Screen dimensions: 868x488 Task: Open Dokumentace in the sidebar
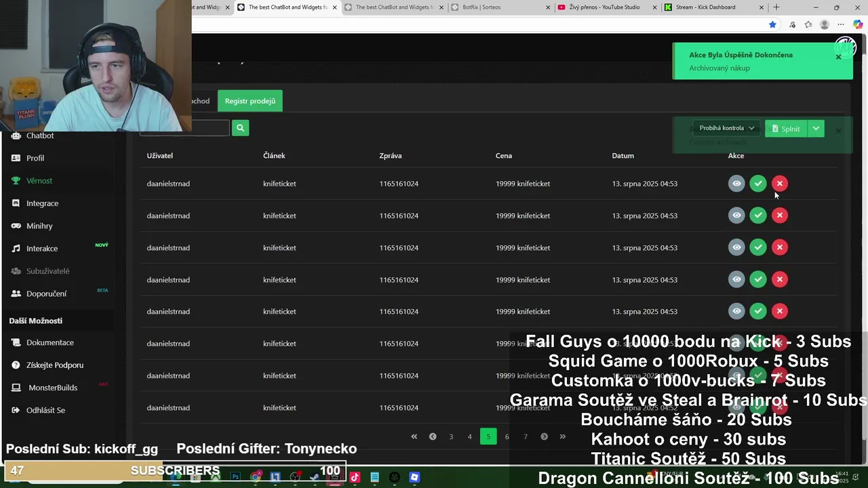(x=50, y=342)
